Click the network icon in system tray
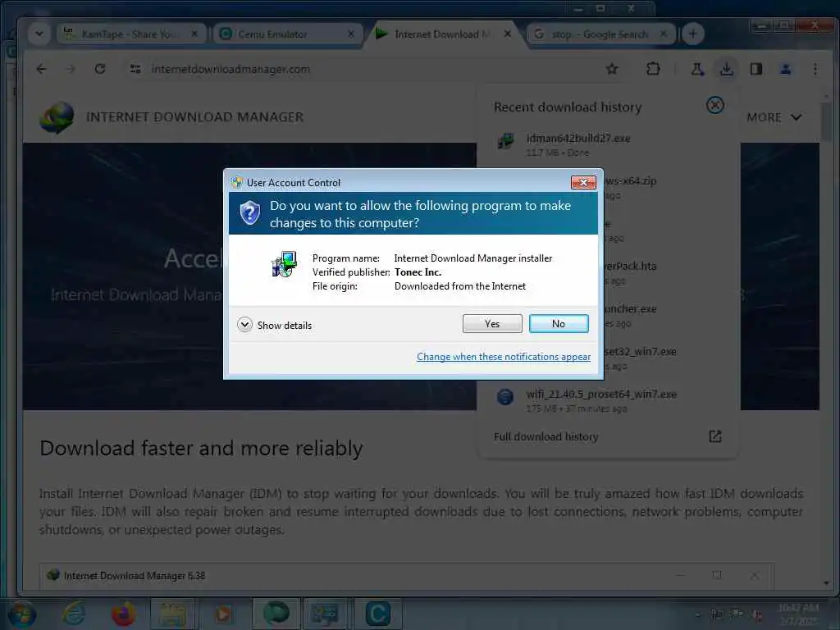 [717, 614]
